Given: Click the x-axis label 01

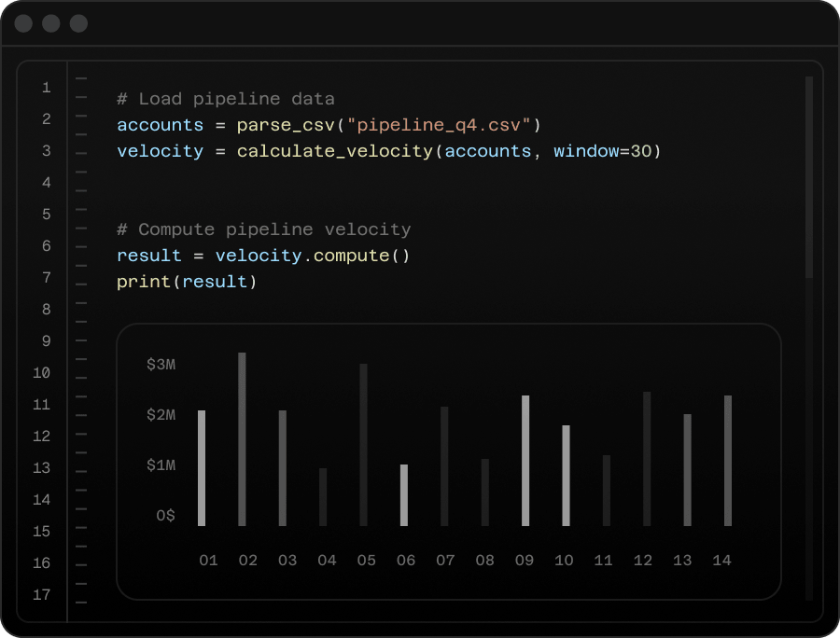Looking at the screenshot, I should pos(208,561).
